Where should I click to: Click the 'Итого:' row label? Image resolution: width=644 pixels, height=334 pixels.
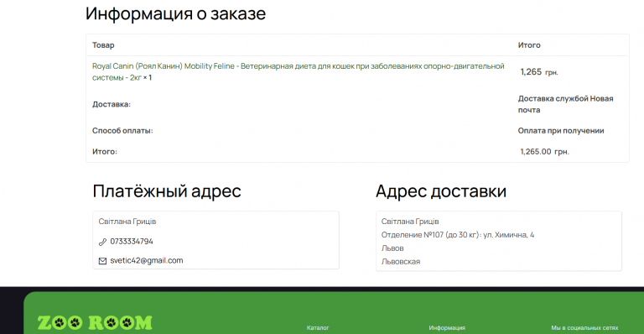pos(105,152)
